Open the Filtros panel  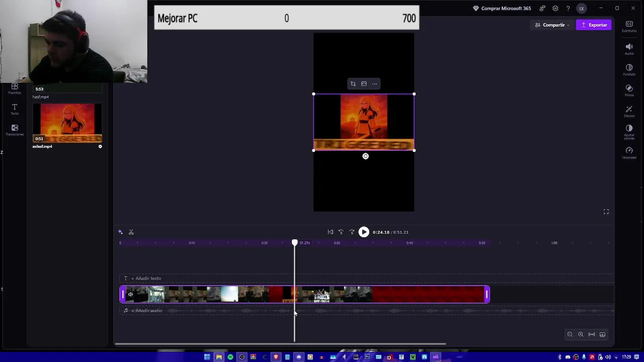pos(629,90)
